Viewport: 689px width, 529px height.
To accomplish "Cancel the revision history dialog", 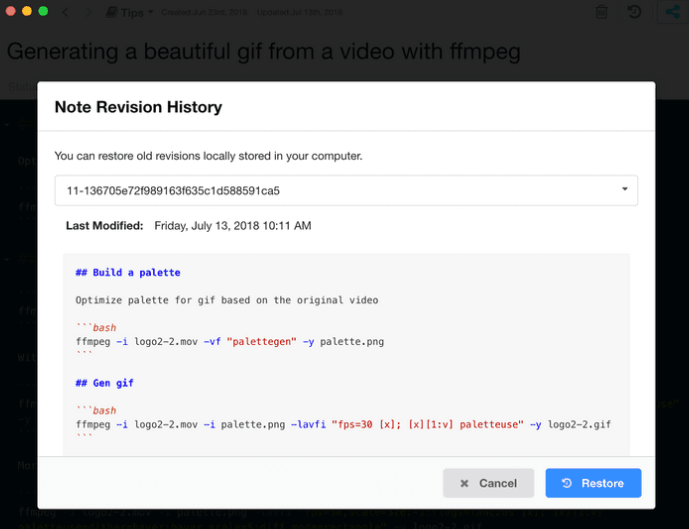I will (x=488, y=483).
